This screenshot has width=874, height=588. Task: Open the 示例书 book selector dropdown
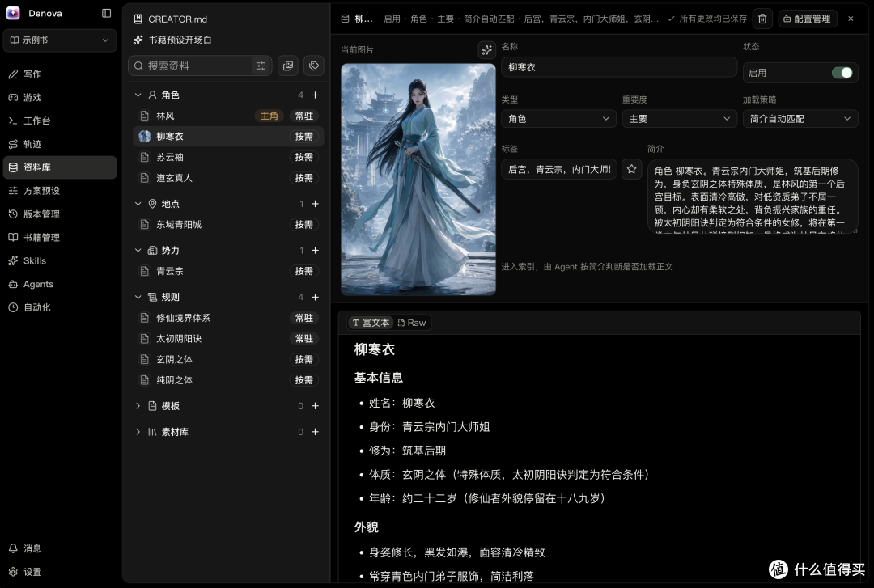click(x=60, y=40)
